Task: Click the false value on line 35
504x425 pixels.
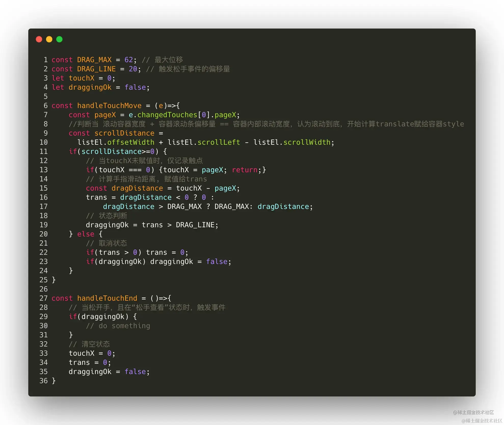Action: point(135,372)
